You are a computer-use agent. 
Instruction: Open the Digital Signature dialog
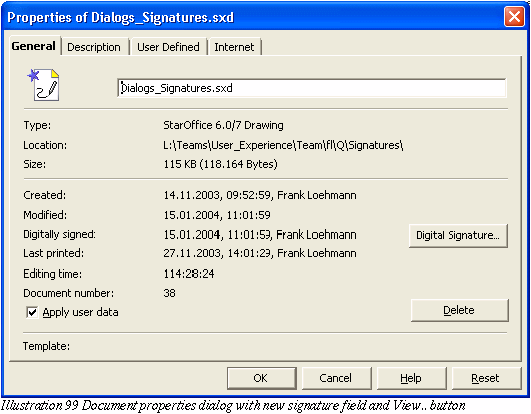458,235
